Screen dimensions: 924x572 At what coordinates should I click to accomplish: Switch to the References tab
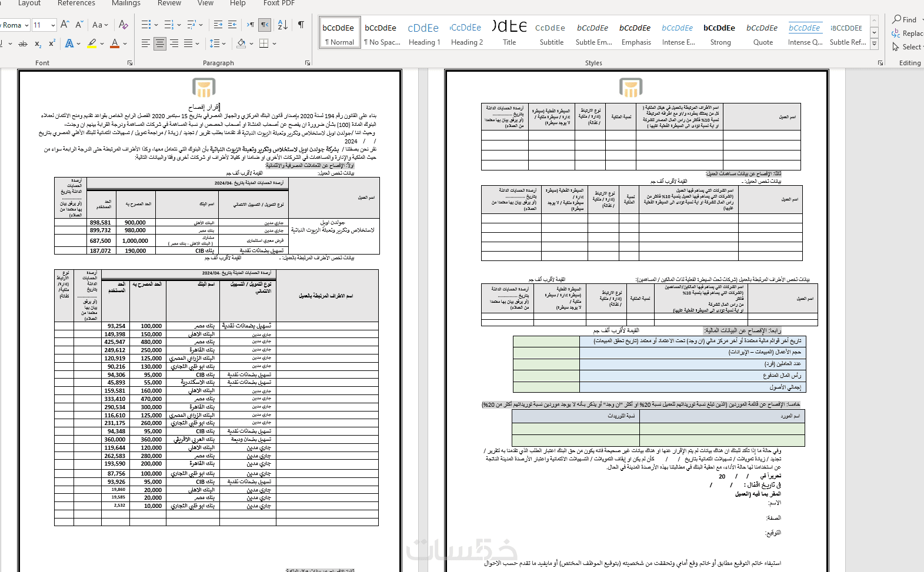coord(76,4)
